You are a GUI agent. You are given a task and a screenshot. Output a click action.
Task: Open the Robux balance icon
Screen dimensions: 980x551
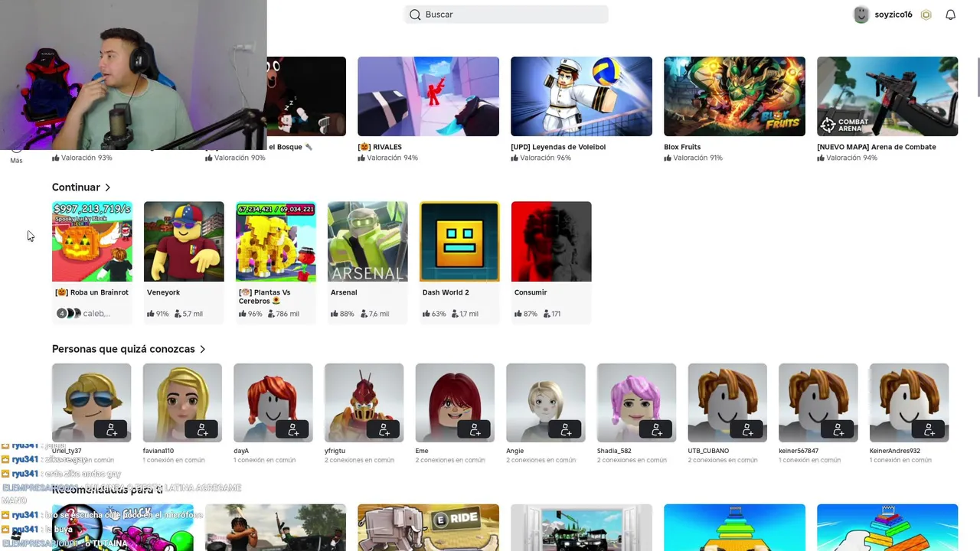point(926,15)
